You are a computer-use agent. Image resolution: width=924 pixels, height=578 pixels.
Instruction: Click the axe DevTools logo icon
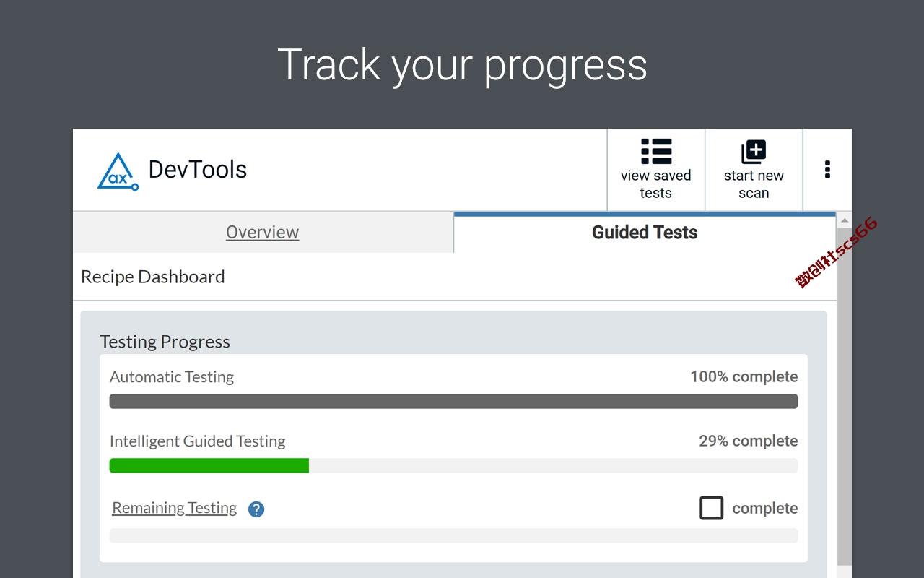pos(118,171)
